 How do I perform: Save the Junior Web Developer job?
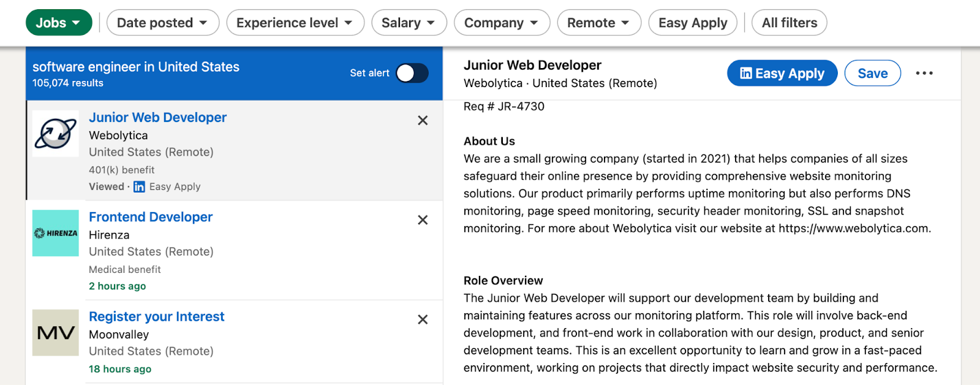pos(873,73)
